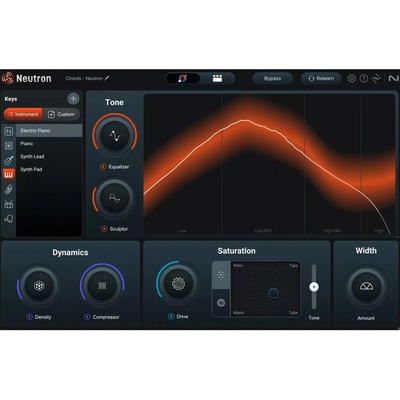Click the Density knob
Viewport: 400px width, 400px height.
click(39, 286)
